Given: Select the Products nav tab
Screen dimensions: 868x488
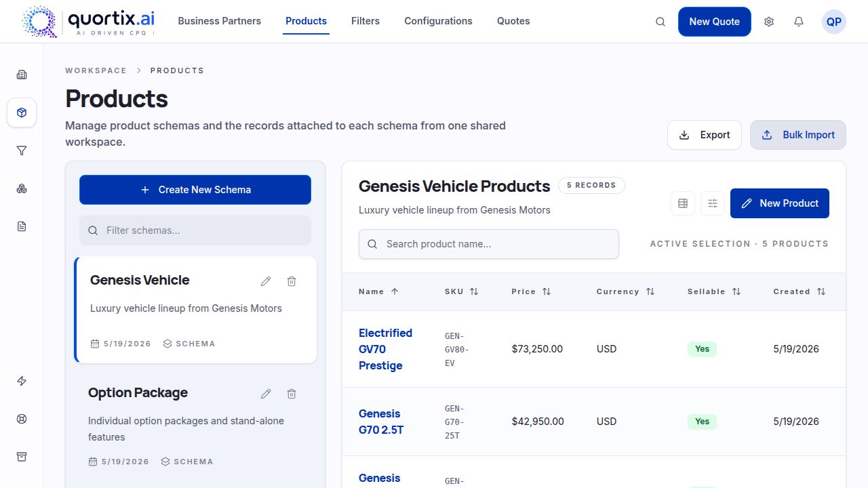Looking at the screenshot, I should pyautogui.click(x=306, y=21).
